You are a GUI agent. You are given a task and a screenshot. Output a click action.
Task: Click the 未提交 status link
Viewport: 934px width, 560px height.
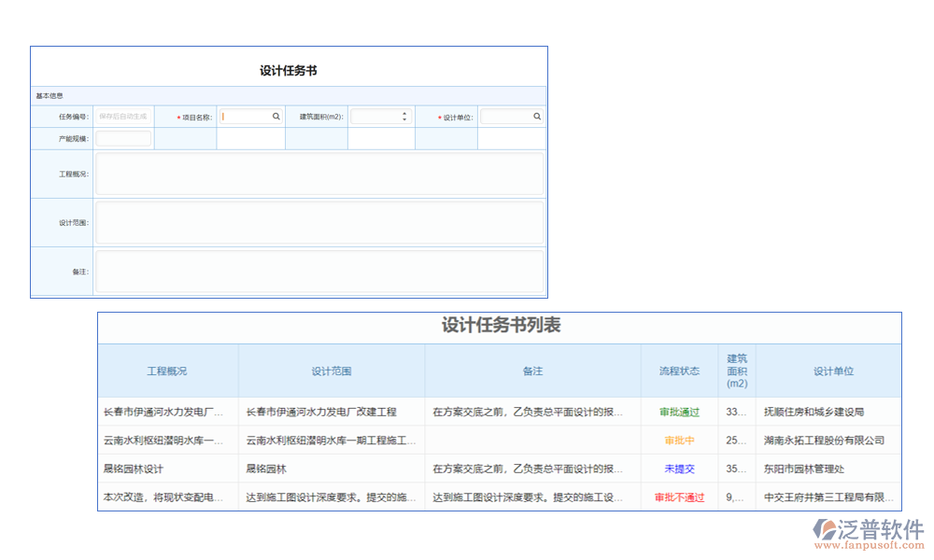(x=679, y=469)
